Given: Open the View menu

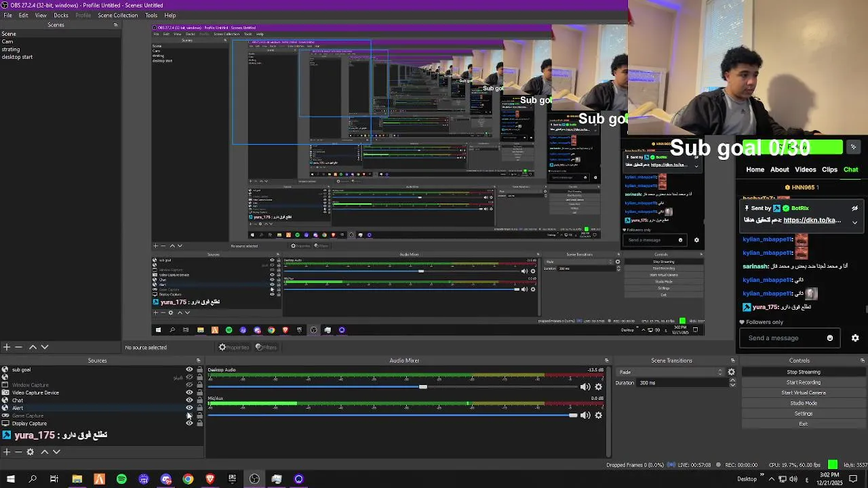Looking at the screenshot, I should 41,15.
